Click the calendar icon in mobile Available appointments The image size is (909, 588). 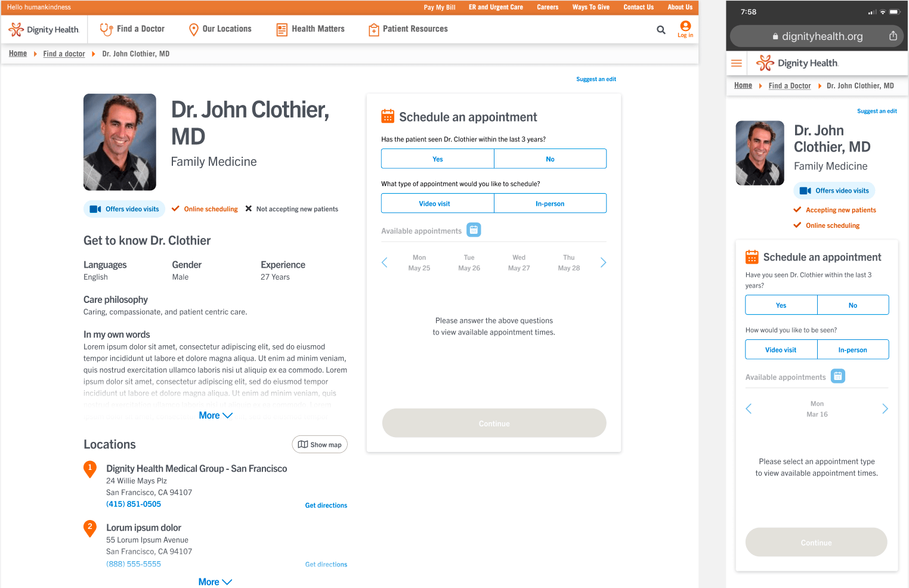point(838,376)
